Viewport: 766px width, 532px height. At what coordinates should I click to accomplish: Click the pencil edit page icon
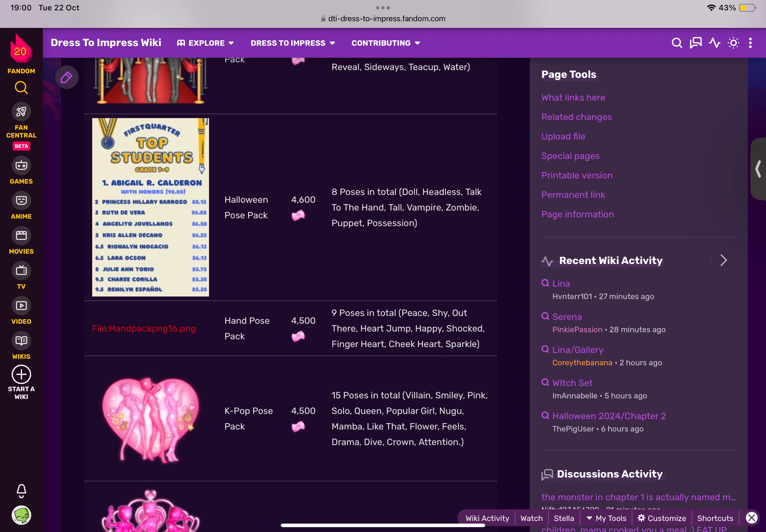click(x=66, y=77)
